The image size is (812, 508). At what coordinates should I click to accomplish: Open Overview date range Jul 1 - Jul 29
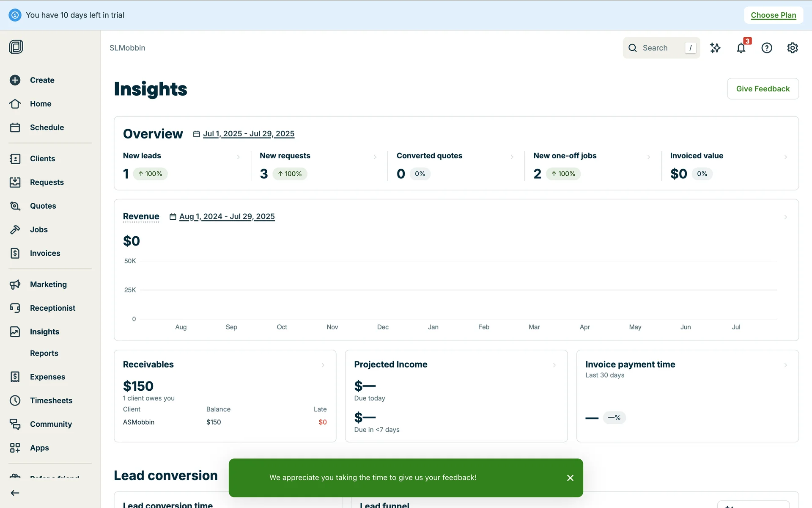pyautogui.click(x=248, y=134)
